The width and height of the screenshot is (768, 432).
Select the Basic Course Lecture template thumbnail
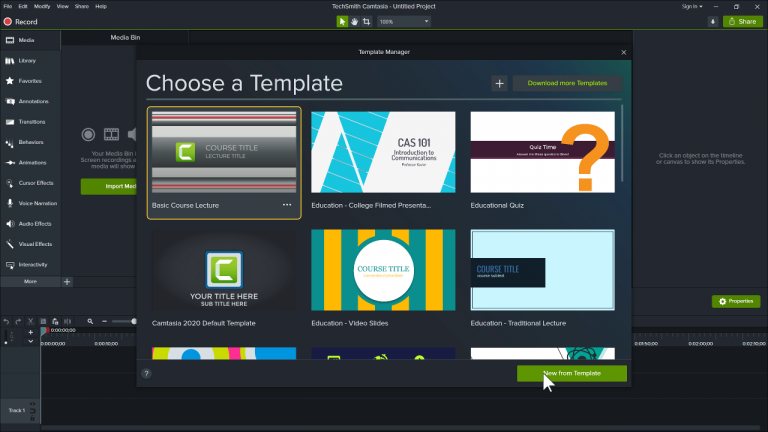[224, 152]
